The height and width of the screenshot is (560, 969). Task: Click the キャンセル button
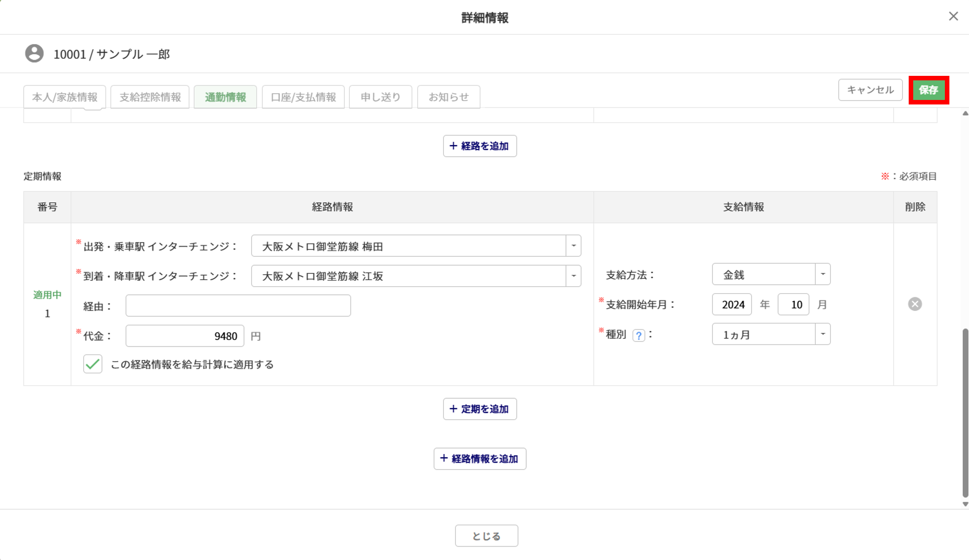(870, 90)
